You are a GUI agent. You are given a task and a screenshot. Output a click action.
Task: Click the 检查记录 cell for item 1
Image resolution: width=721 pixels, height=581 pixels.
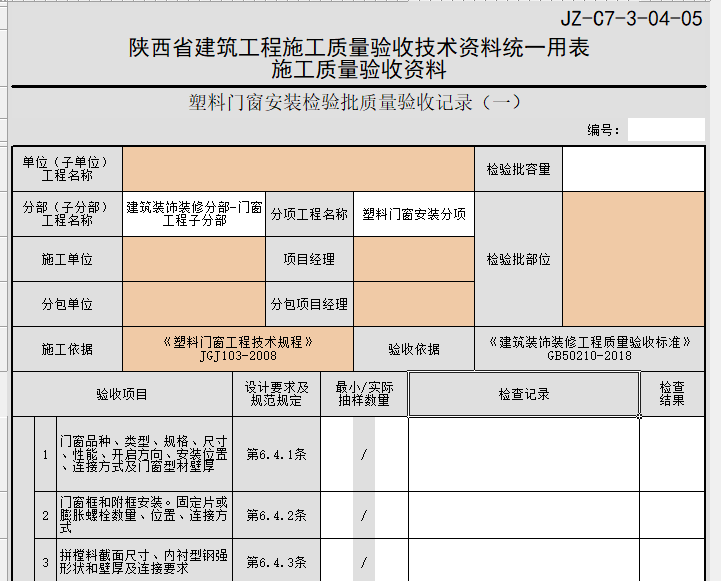524,455
